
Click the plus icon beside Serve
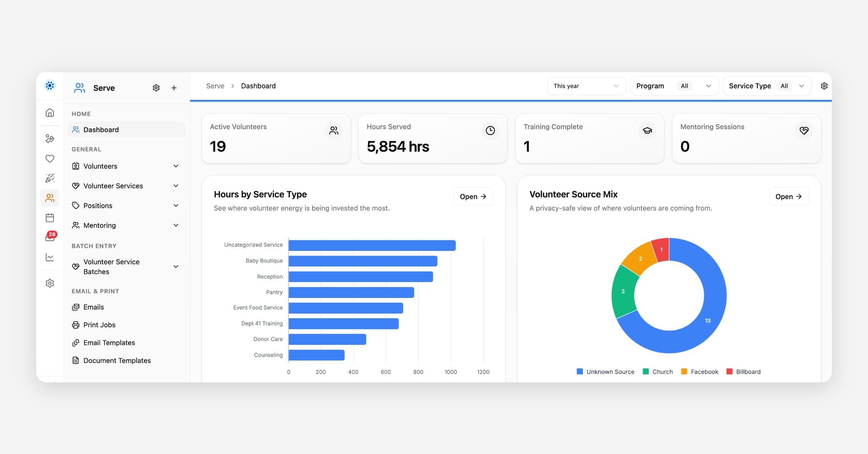coord(174,88)
